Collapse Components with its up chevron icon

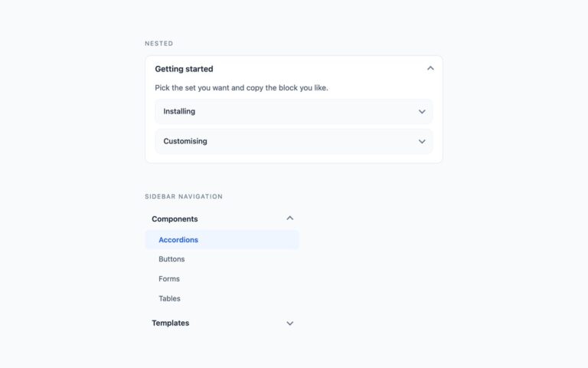[x=290, y=219]
